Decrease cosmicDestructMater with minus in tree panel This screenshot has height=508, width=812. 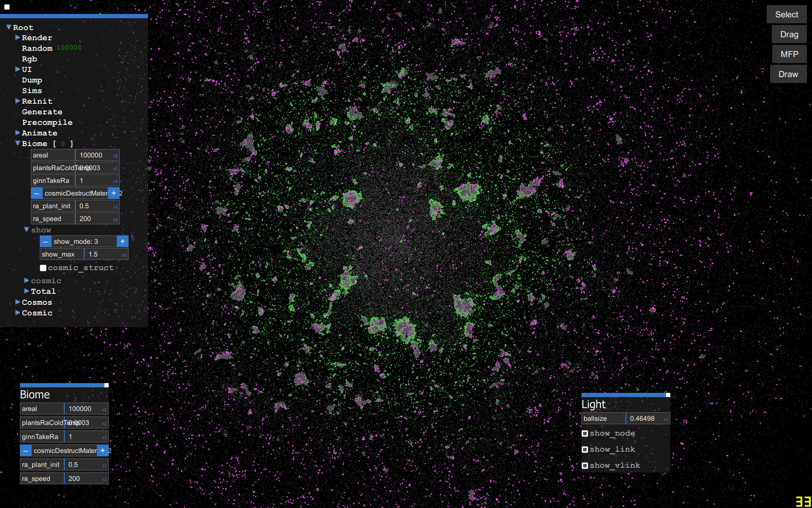point(37,193)
